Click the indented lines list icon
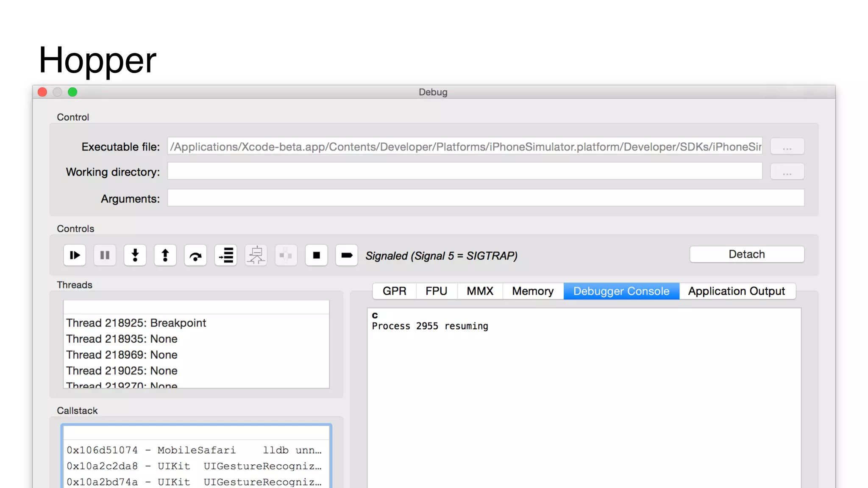The height and width of the screenshot is (488, 868). (226, 255)
